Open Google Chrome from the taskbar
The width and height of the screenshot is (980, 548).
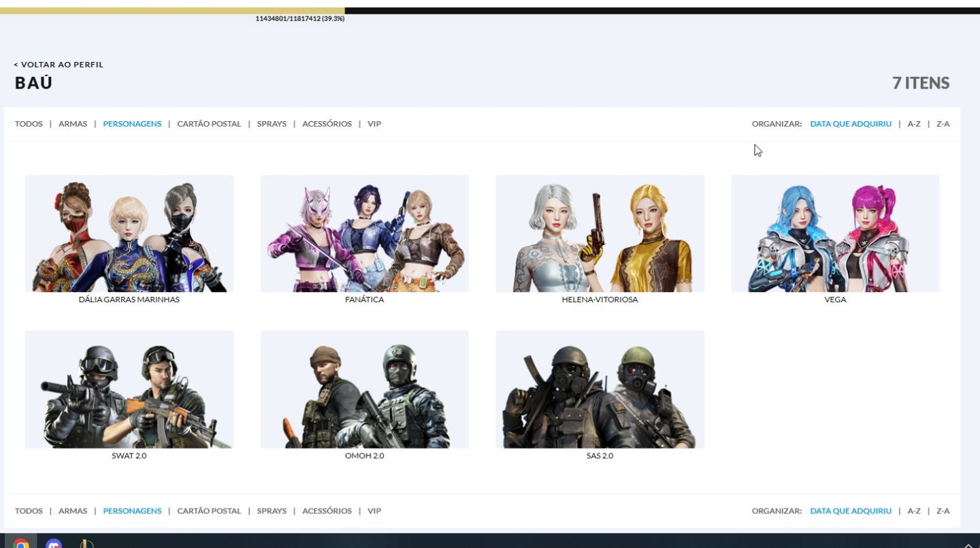(21, 544)
